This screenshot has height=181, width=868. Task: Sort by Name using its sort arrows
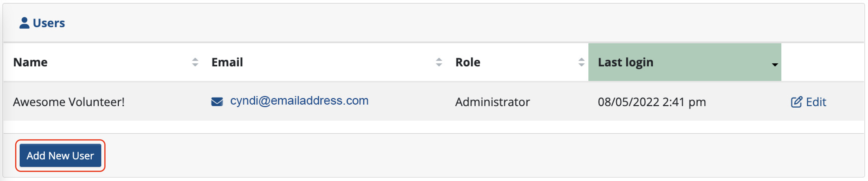coord(195,62)
